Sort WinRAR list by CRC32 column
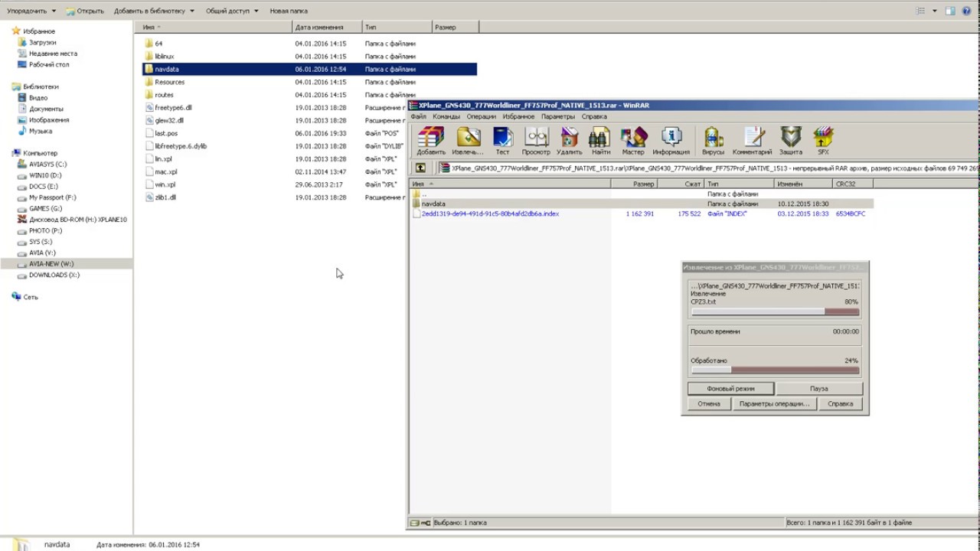 click(x=853, y=184)
